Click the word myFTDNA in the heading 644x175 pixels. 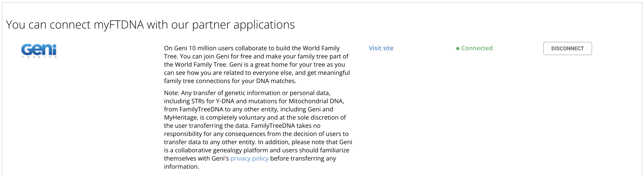[119, 25]
